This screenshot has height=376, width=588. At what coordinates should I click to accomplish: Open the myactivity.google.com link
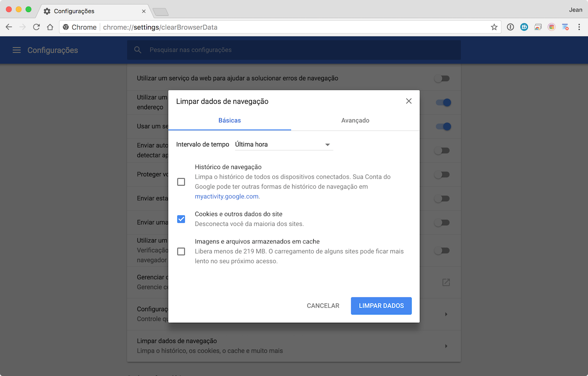227,196
